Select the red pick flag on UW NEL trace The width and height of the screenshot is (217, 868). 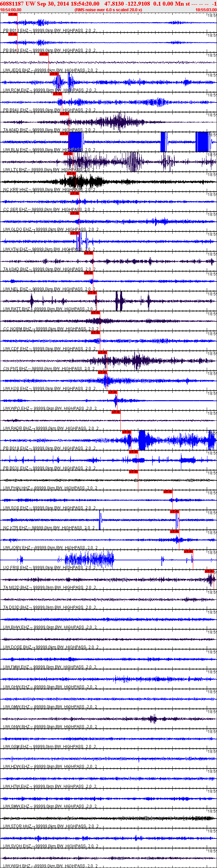click(88, 273)
